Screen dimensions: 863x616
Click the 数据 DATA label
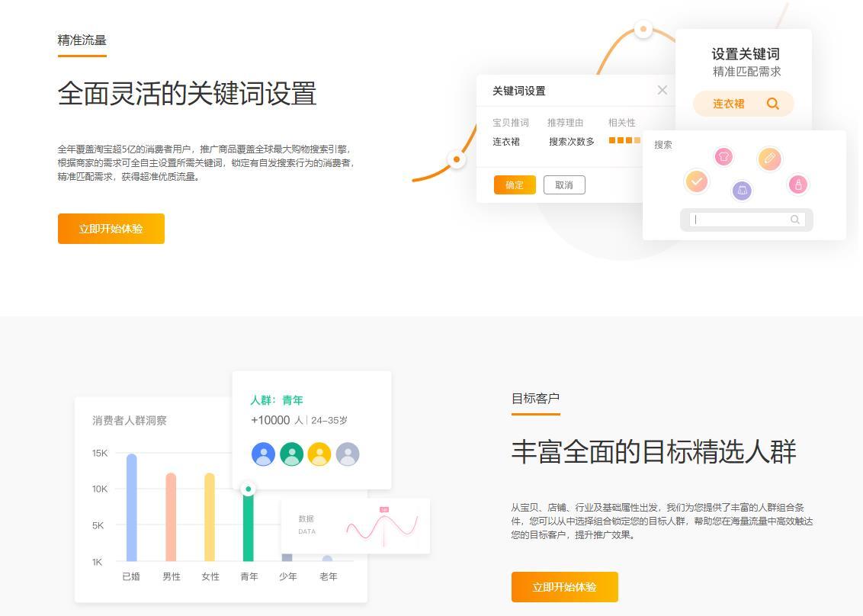pos(306,525)
